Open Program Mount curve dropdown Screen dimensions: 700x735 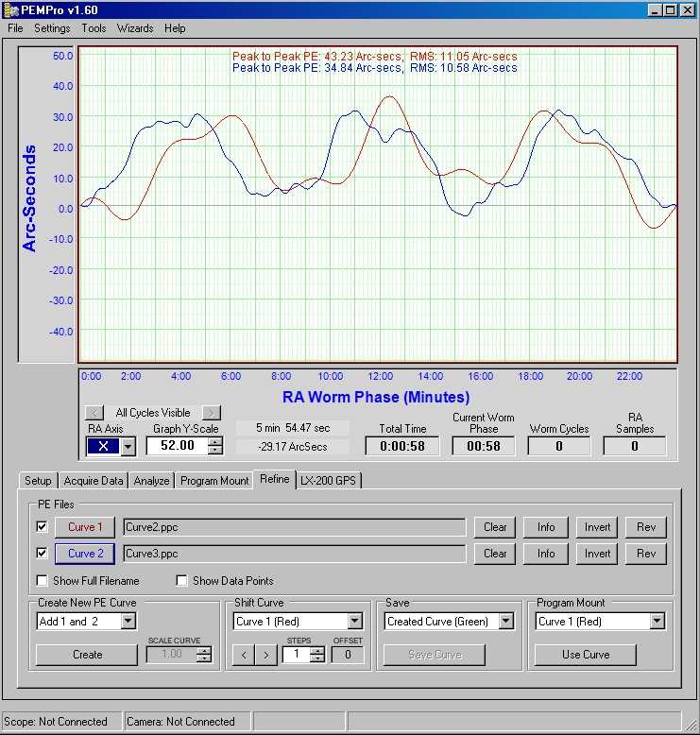pos(657,621)
